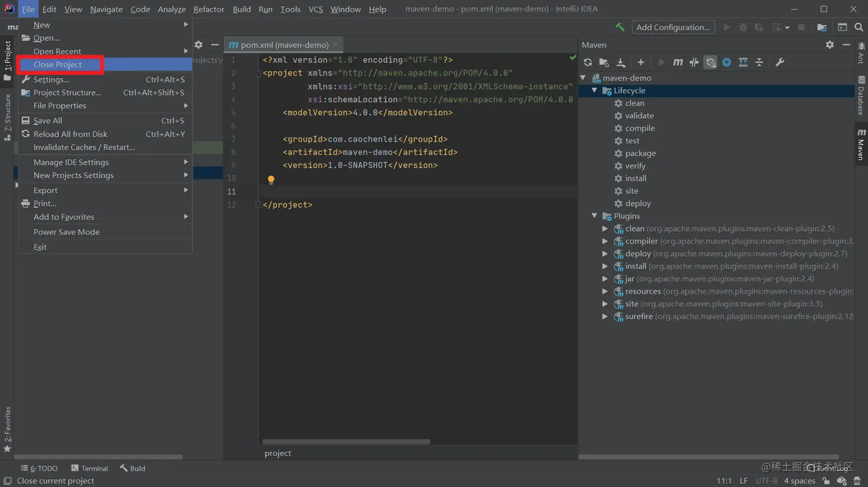The width and height of the screenshot is (868, 487).
Task: Toggle the Project tool window stripe
Action: (7, 60)
